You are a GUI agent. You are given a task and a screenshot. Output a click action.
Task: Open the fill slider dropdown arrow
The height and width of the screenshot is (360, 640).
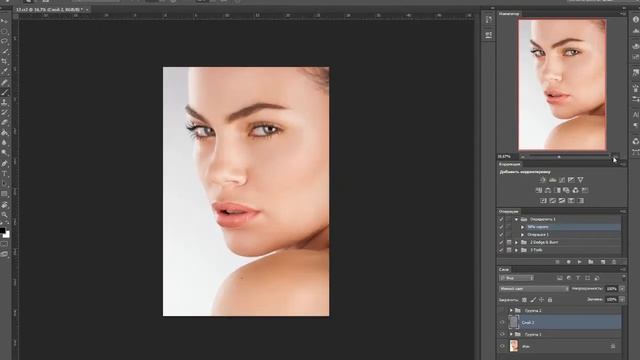[622, 300]
